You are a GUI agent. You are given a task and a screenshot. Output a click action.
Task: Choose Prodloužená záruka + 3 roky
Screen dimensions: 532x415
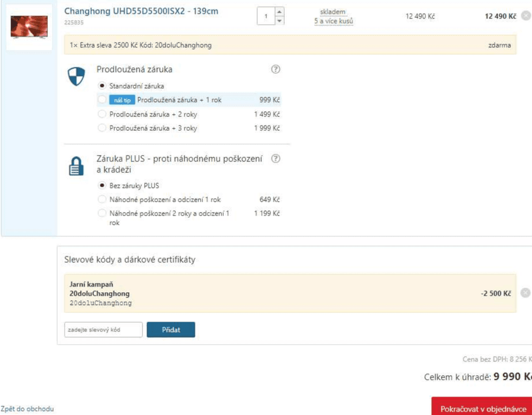click(x=102, y=128)
